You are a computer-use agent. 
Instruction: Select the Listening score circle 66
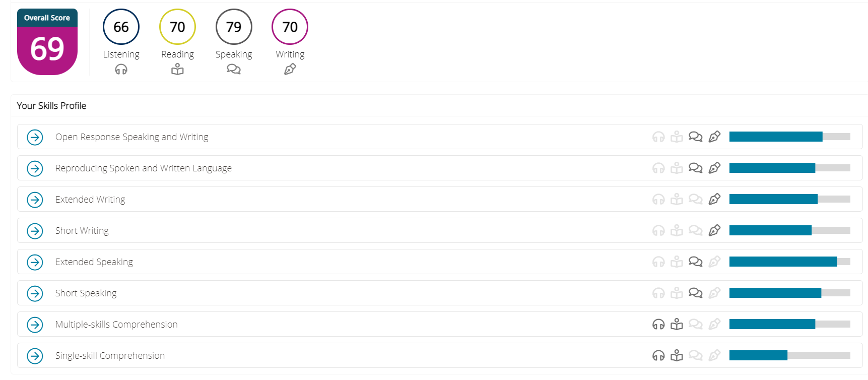click(121, 27)
